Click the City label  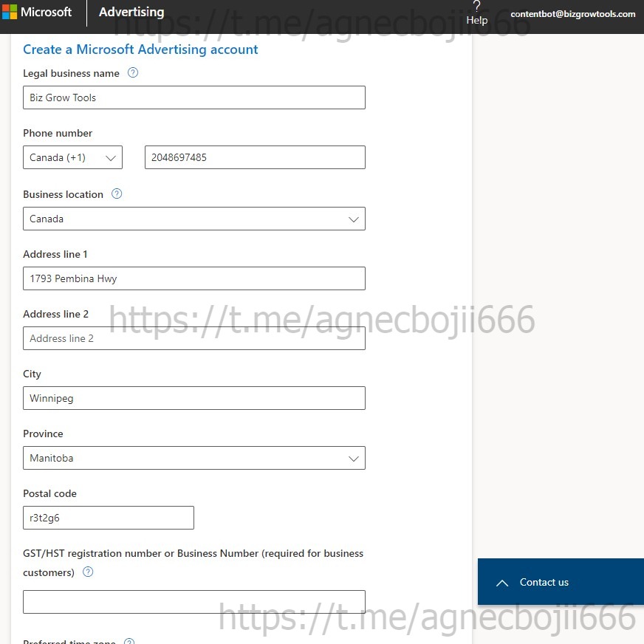(32, 374)
